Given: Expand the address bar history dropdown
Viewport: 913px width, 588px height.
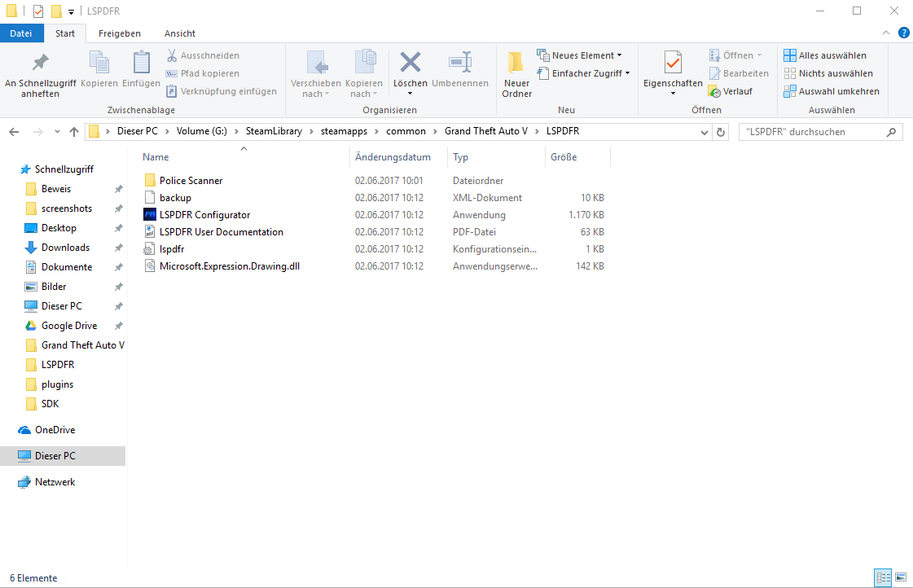Looking at the screenshot, I should coord(704,131).
